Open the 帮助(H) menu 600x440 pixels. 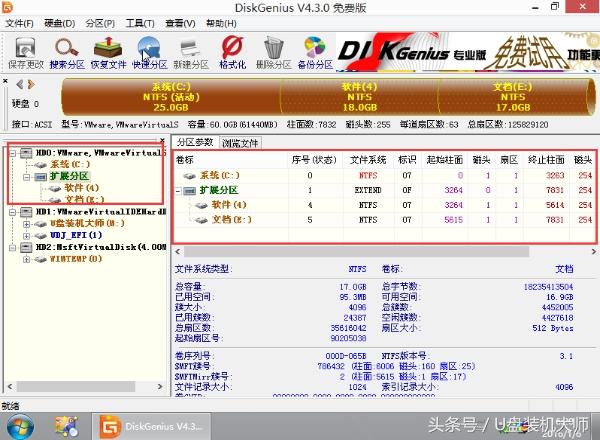tap(221, 23)
